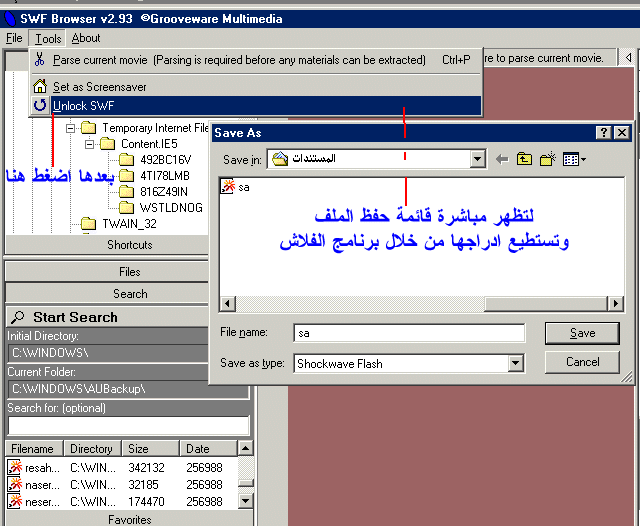Sort results by Date column header

pos(209,448)
